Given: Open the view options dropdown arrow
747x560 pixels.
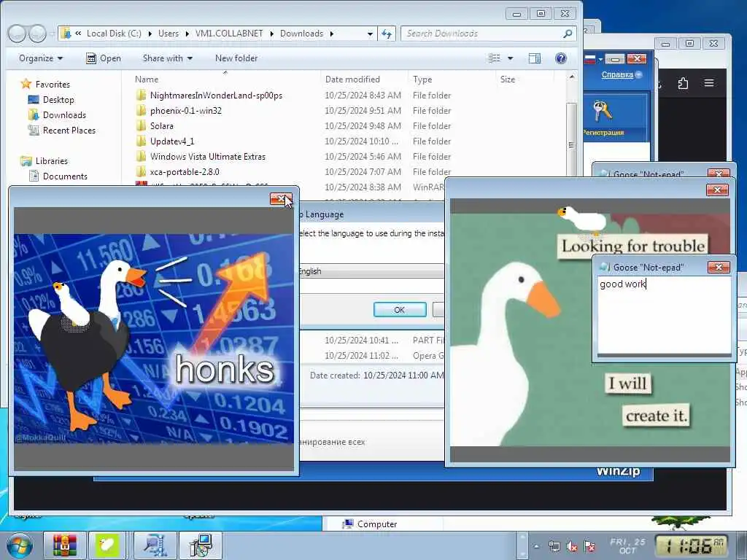Looking at the screenshot, I should [510, 58].
